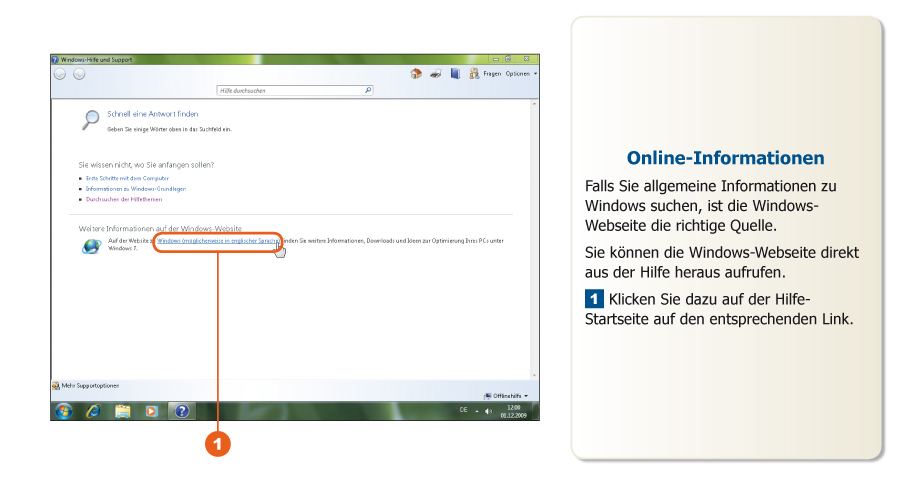Click the magnifier search button in search box
The width and height of the screenshot is (900, 480).
(368, 90)
